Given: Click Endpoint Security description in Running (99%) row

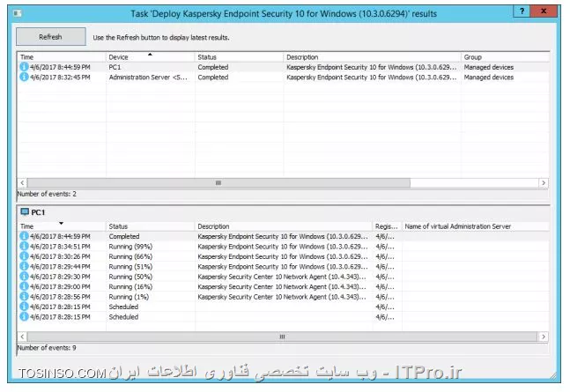Looking at the screenshot, I should click(x=283, y=247).
